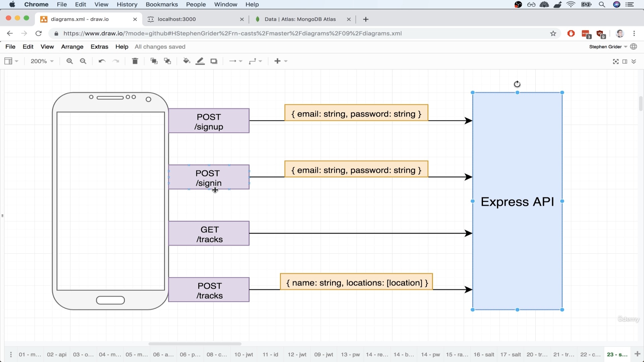644x362 pixels.
Task: Reload the draw.io page
Action: (x=39, y=34)
